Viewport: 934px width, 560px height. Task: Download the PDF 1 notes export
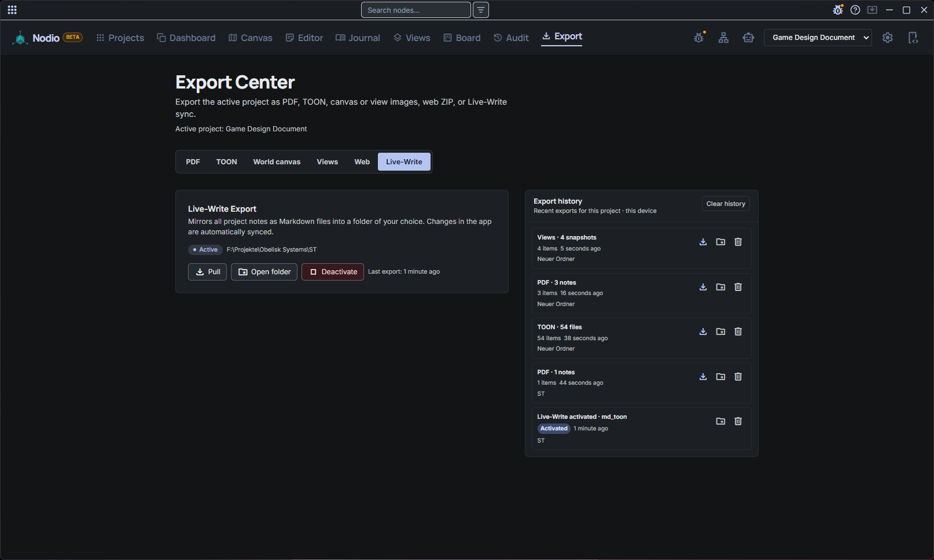click(x=703, y=377)
